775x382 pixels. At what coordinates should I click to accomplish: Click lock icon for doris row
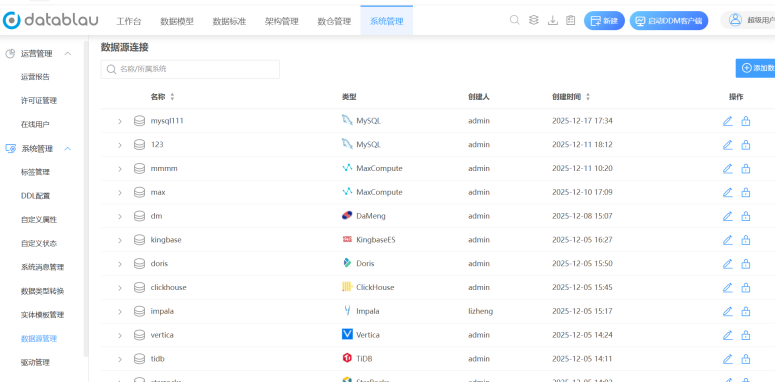(746, 263)
